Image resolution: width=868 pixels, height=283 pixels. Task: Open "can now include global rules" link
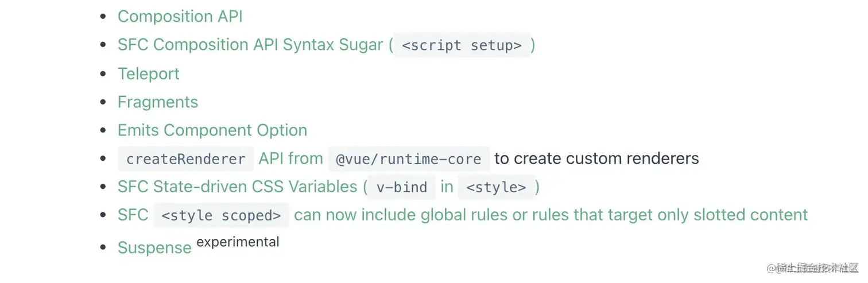click(x=551, y=215)
